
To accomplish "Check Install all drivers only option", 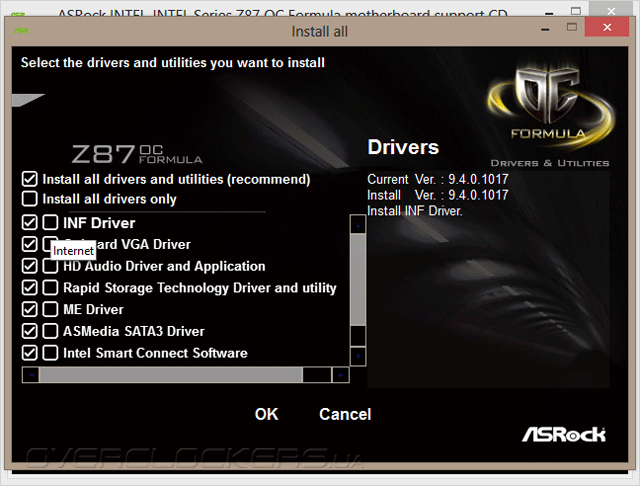I will [29, 199].
